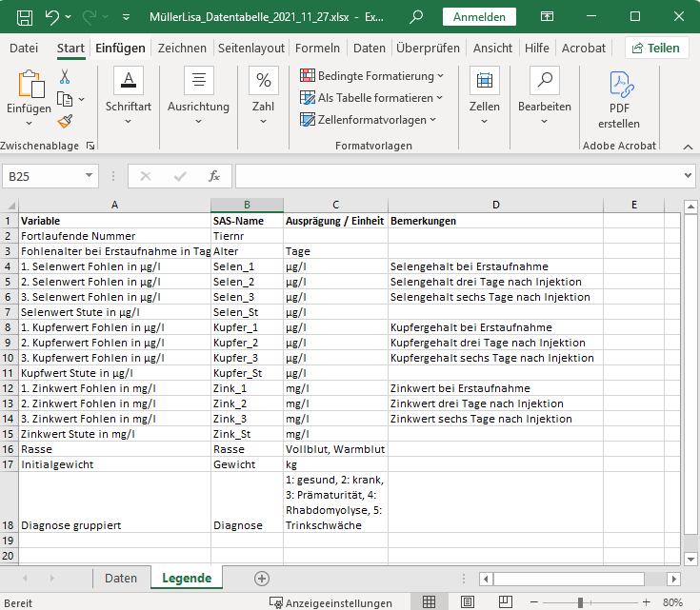700x610 pixels.
Task: Click horizontal scrollbar left arrow
Action: click(x=486, y=580)
